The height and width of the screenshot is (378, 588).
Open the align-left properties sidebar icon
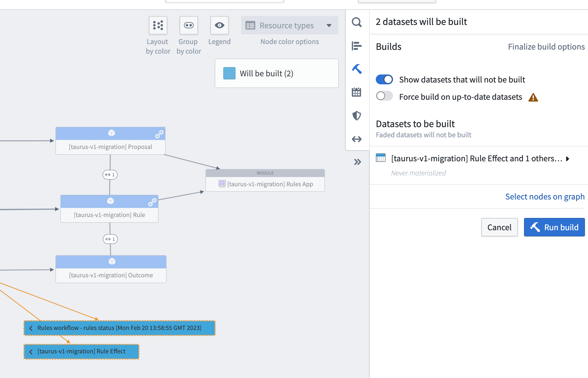(x=357, y=46)
